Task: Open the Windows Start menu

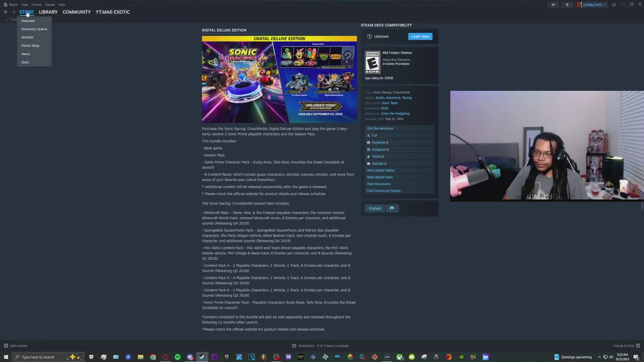Action: tap(6, 357)
